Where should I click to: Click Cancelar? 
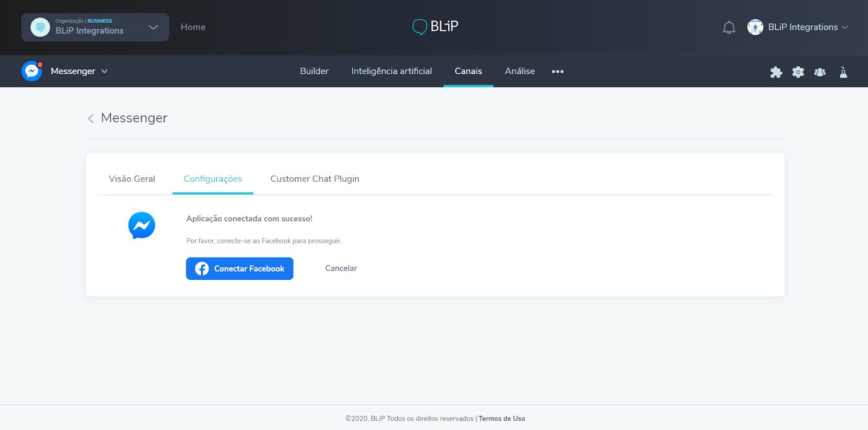coord(341,268)
